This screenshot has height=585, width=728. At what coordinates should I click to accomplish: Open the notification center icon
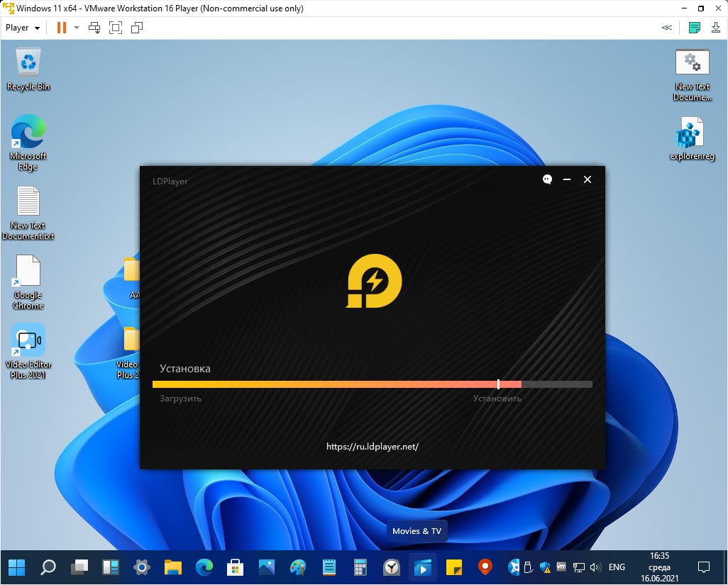[704, 567]
